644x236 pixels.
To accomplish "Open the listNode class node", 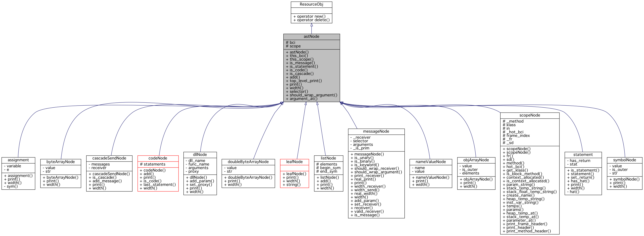I will tap(328, 158).
